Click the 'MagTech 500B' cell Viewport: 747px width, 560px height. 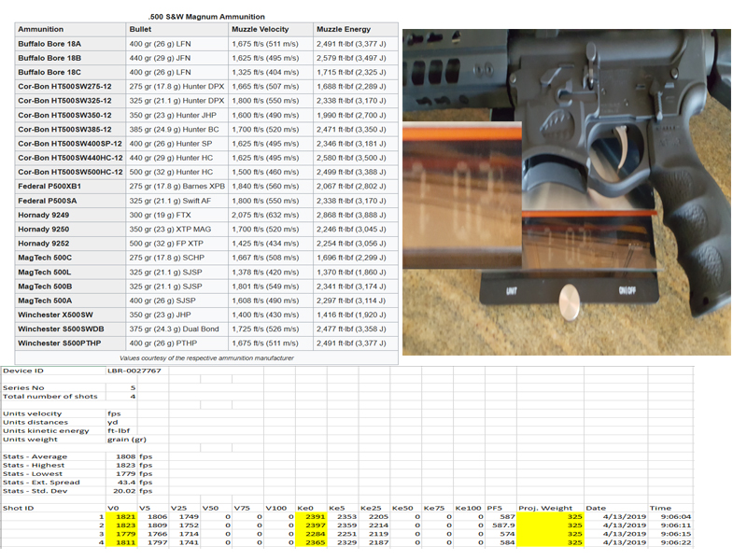[70, 287]
